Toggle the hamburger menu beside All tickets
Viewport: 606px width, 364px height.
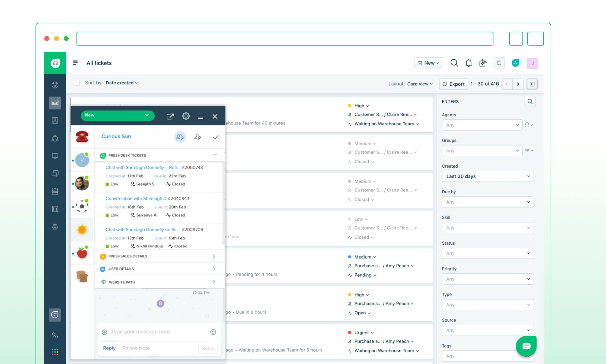coord(75,63)
